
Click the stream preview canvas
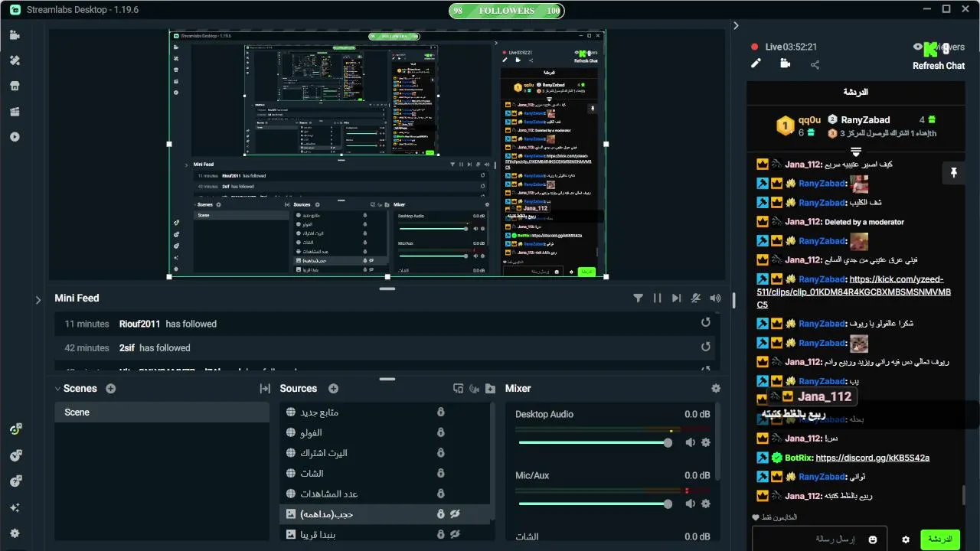(x=387, y=154)
